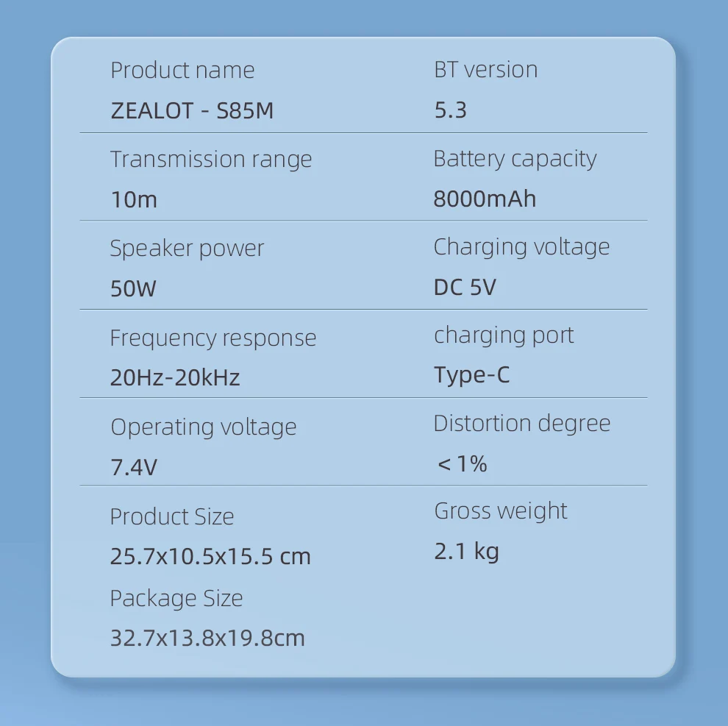Select the 25.7x10.5x15.5 cm product size
728x726 pixels.
click(210, 556)
